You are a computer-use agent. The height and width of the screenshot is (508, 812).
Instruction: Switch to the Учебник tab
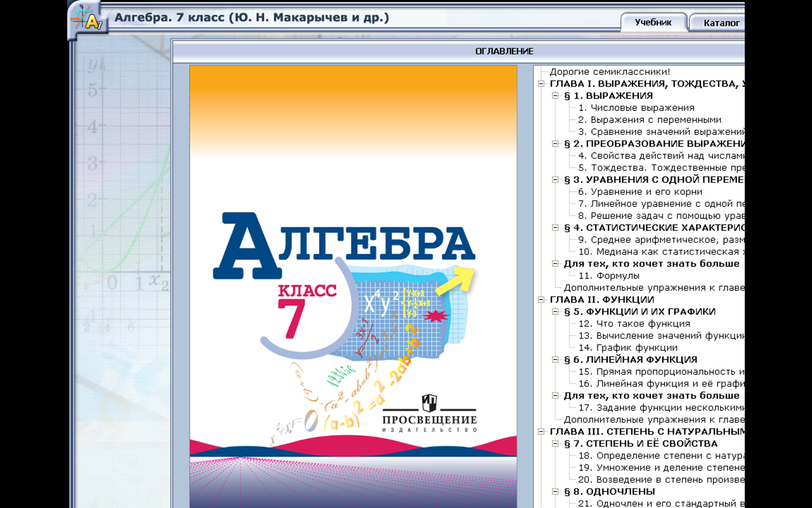click(x=653, y=22)
